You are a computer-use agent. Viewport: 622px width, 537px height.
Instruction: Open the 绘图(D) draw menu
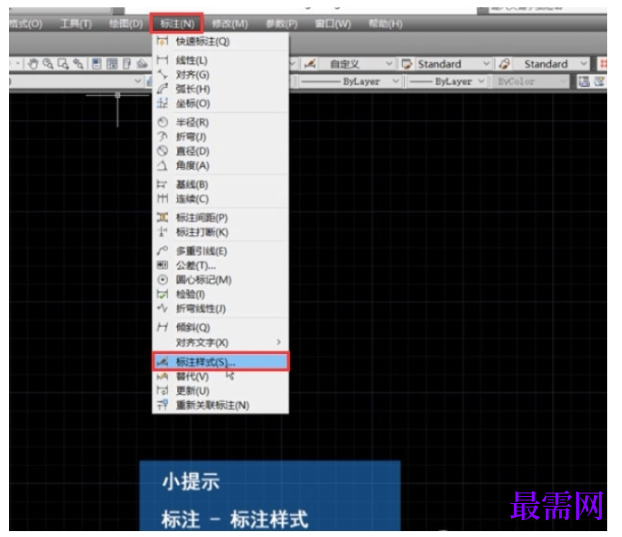126,24
